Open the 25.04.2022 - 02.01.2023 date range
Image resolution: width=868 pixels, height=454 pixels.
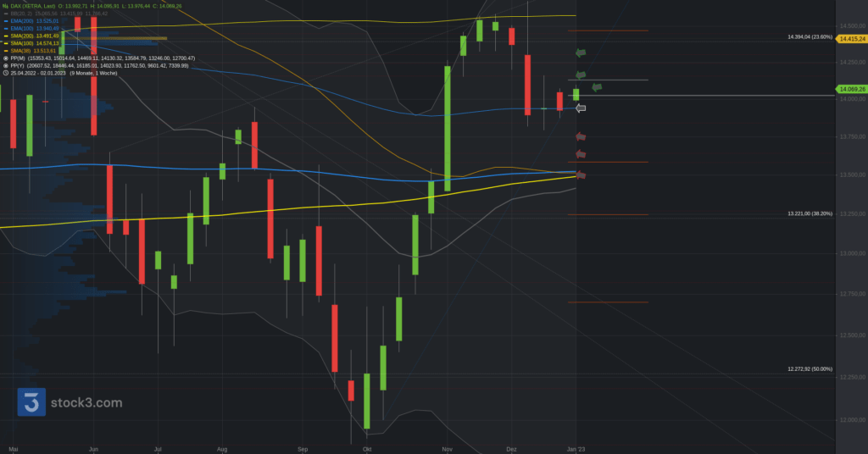click(x=38, y=73)
